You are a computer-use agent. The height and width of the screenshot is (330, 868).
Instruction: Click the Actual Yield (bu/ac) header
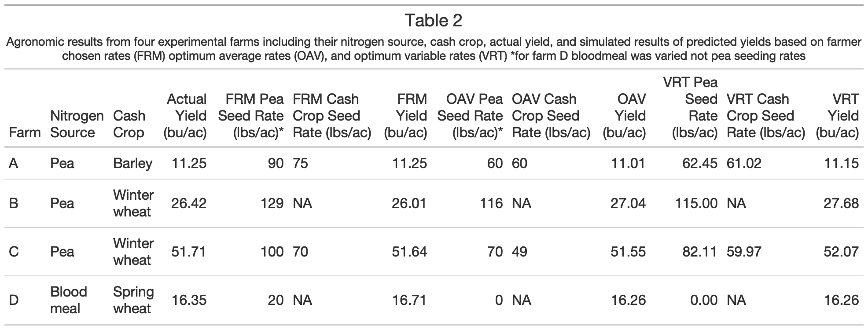pos(186,116)
